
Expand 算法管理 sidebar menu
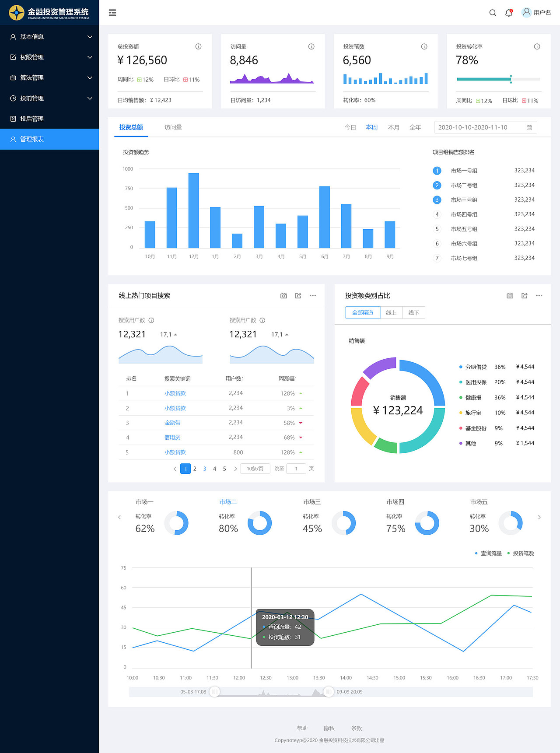(x=49, y=77)
